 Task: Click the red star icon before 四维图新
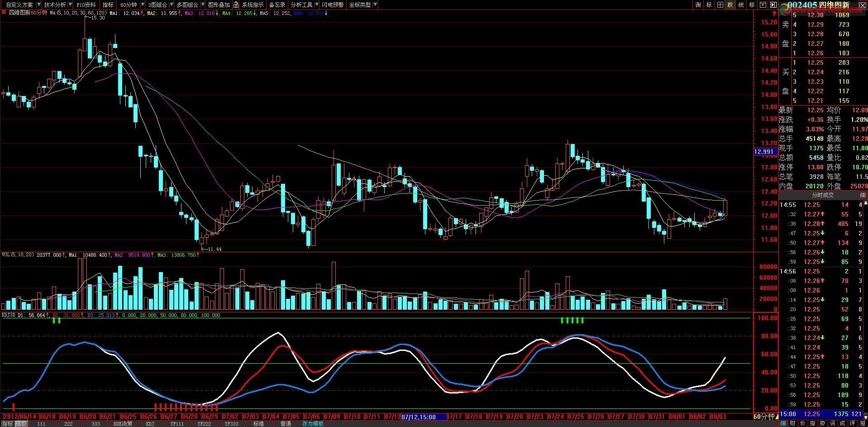point(5,13)
